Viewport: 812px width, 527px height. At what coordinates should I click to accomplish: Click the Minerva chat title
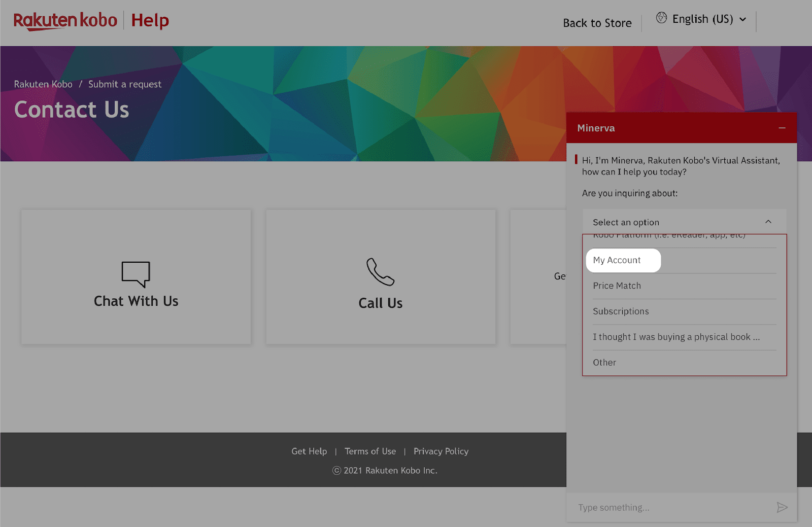click(596, 128)
